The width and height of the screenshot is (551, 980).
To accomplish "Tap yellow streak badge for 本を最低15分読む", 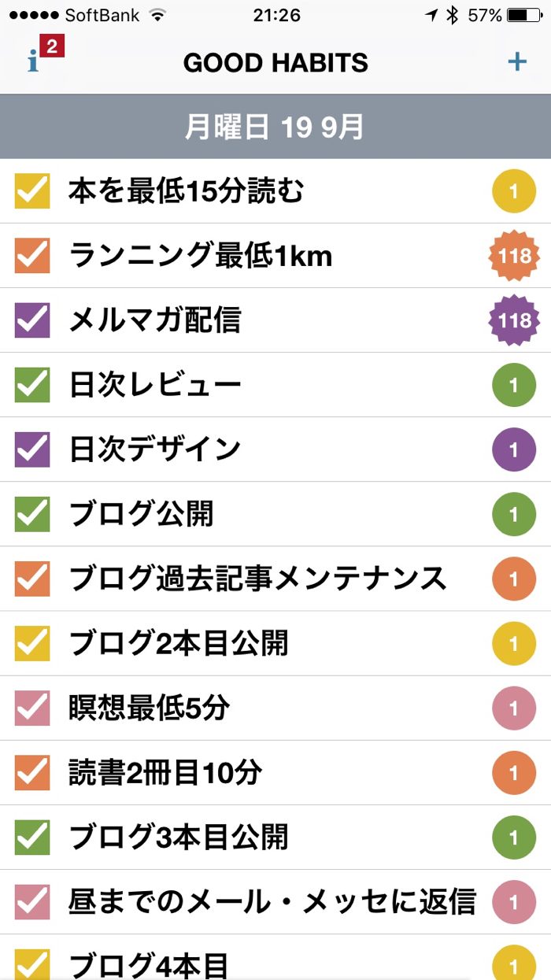I will pos(514,191).
